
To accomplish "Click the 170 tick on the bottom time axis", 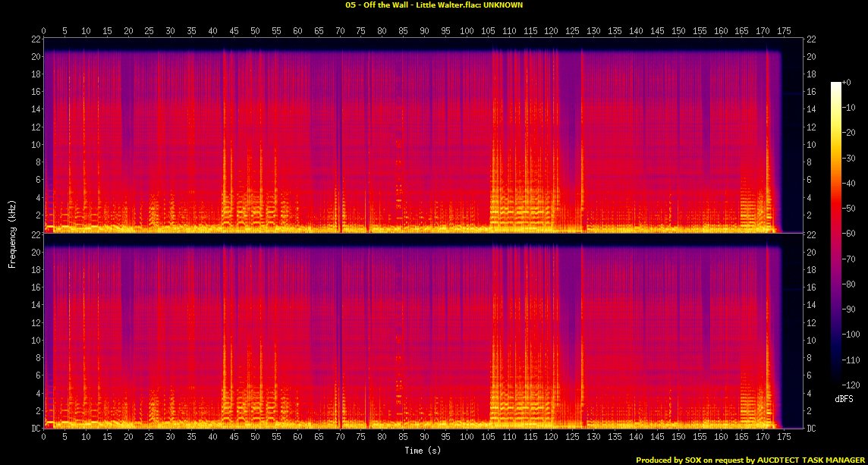I will click(x=762, y=438).
